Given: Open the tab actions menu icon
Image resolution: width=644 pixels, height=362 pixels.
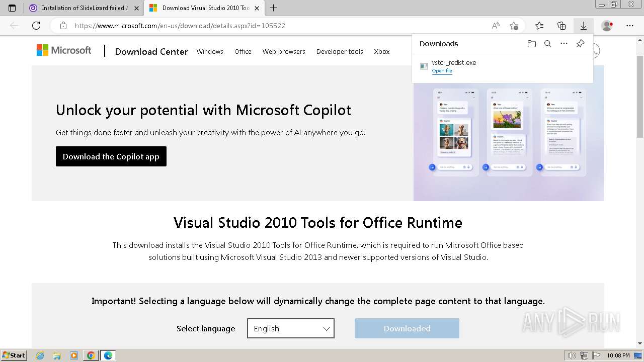Looking at the screenshot, I should 12,8.
